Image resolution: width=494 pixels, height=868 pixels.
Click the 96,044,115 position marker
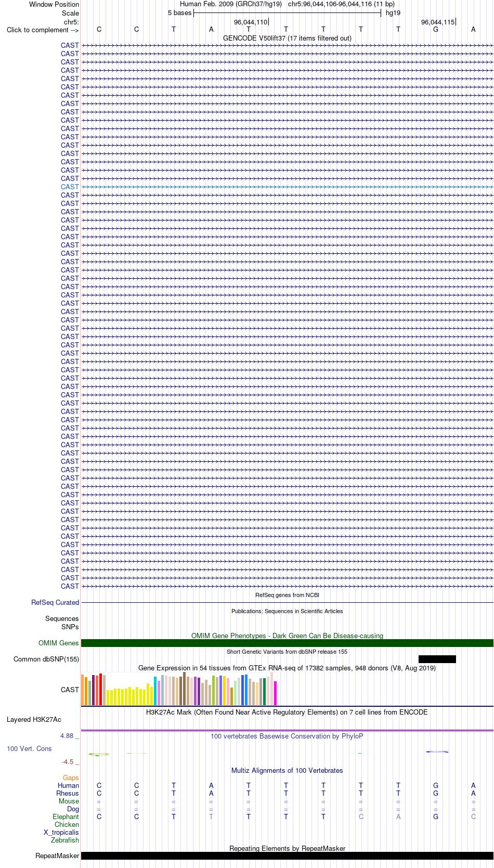pyautogui.click(x=438, y=22)
